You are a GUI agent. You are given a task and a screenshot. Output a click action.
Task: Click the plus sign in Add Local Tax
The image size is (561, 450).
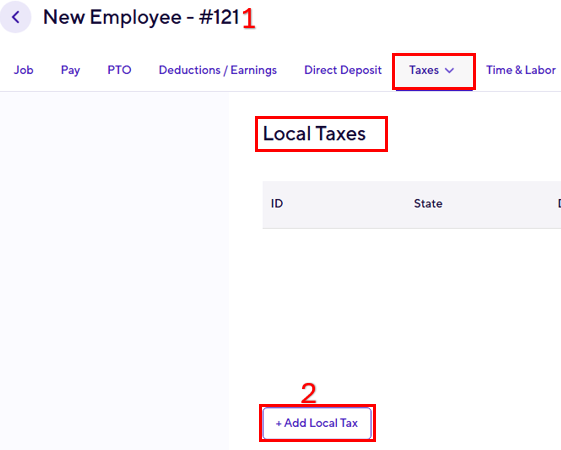click(278, 424)
